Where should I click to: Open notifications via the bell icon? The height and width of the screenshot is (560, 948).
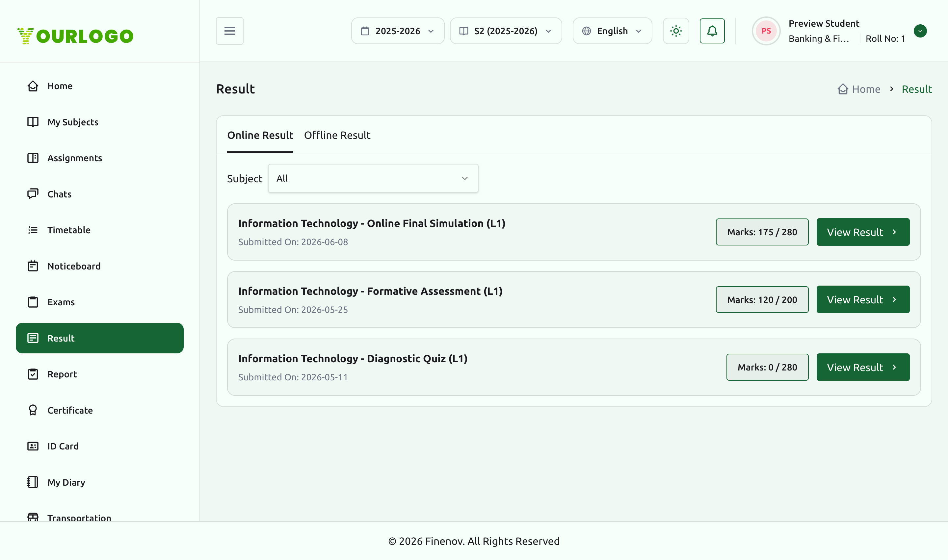(712, 31)
